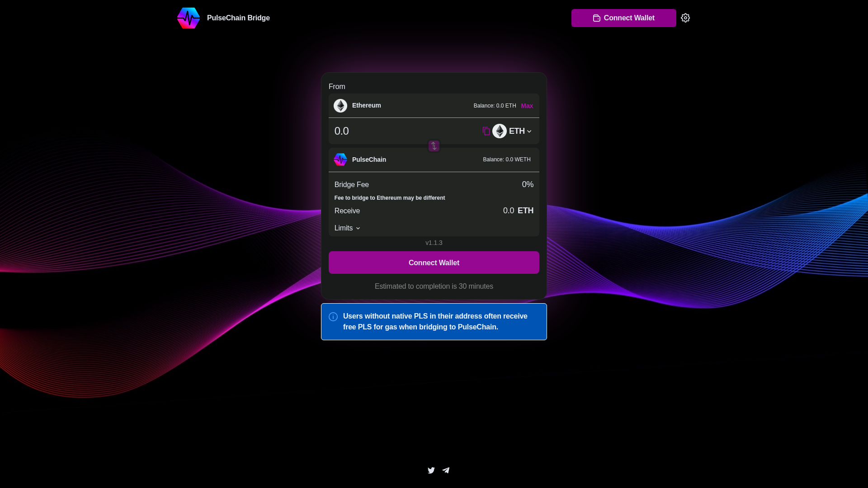The height and width of the screenshot is (488, 868).
Task: Click the fee may be different note
Action: [390, 198]
